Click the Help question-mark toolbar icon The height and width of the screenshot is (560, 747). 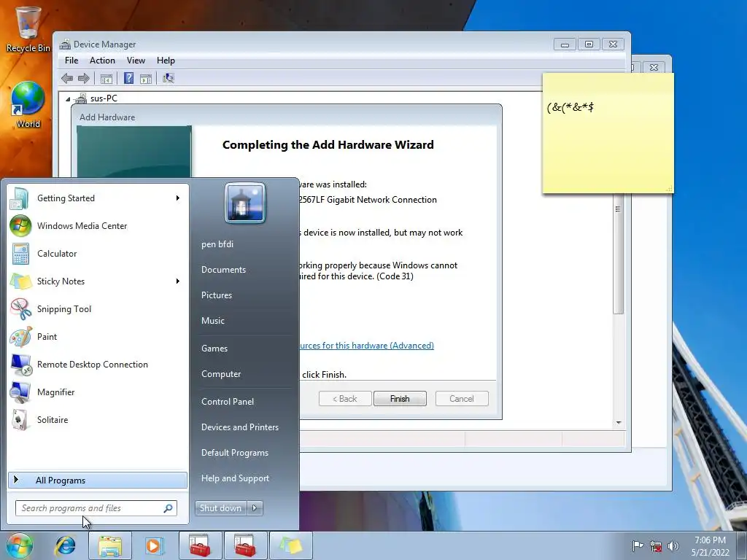coord(128,78)
